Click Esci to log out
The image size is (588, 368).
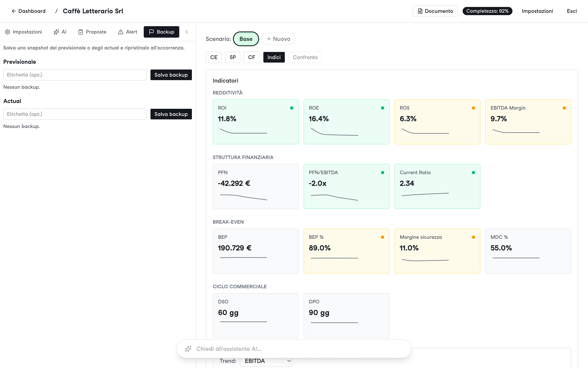[572, 11]
